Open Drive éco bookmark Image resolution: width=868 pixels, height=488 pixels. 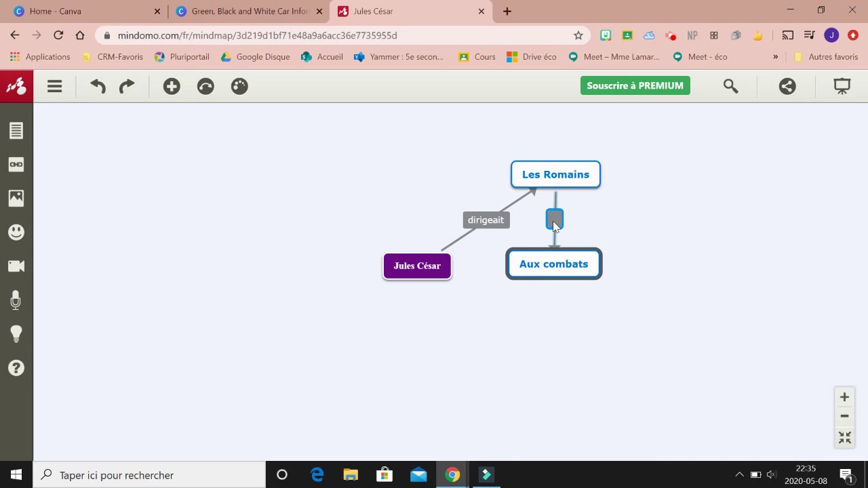click(532, 57)
